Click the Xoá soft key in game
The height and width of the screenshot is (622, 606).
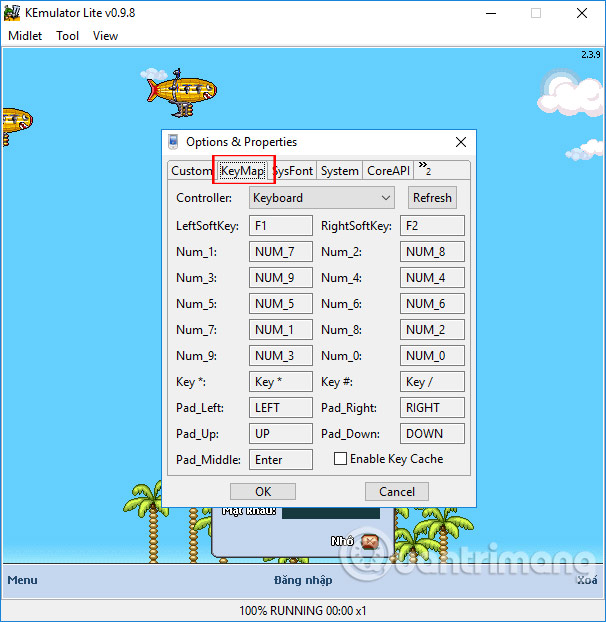[x=587, y=580]
